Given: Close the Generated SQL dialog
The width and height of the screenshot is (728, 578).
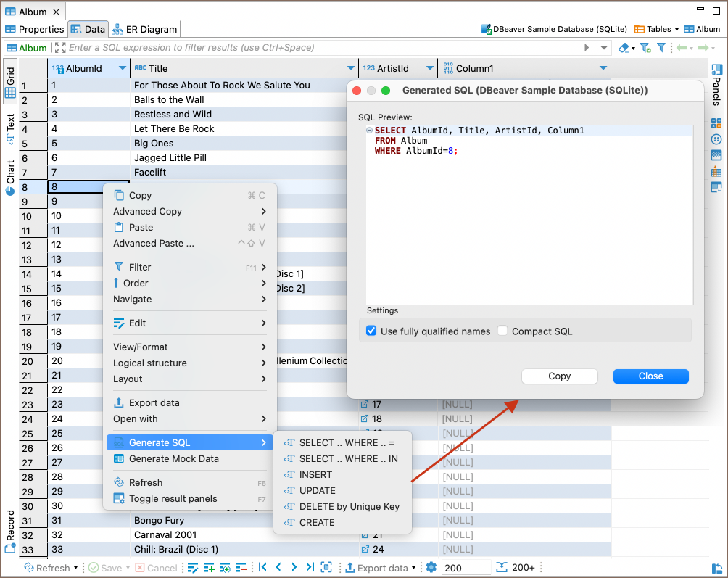Looking at the screenshot, I should (x=650, y=376).
